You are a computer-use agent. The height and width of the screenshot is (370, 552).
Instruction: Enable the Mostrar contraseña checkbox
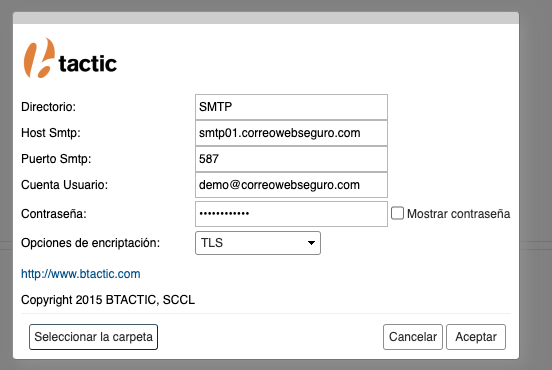[x=397, y=213]
